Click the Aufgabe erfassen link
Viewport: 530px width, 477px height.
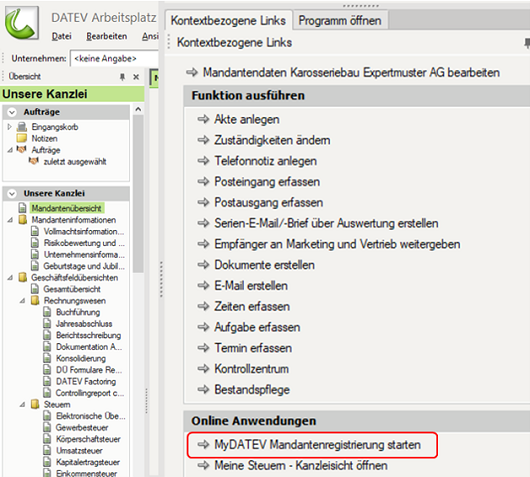click(257, 327)
